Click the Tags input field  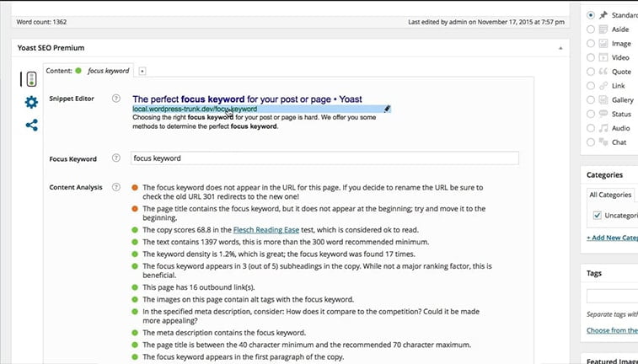click(612, 296)
